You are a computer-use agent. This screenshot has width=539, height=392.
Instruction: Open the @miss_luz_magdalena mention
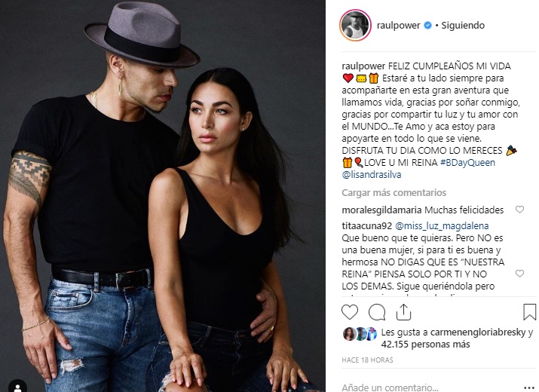pos(442,226)
